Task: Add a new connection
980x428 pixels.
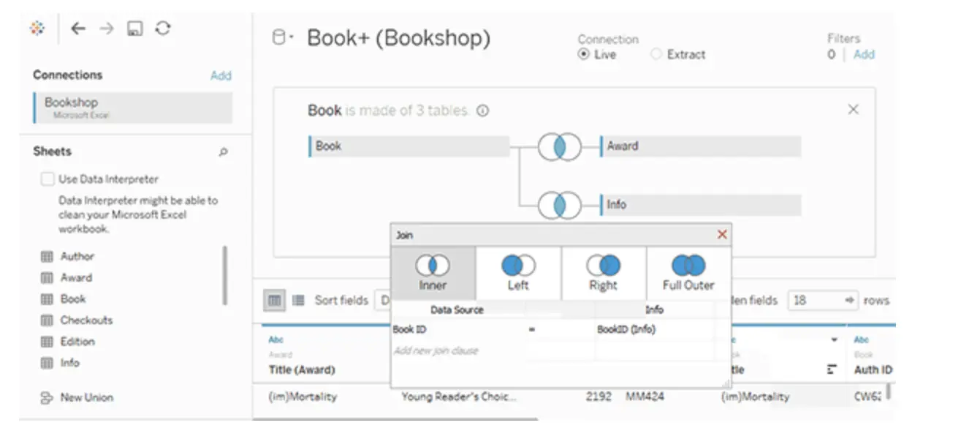Action: [221, 75]
